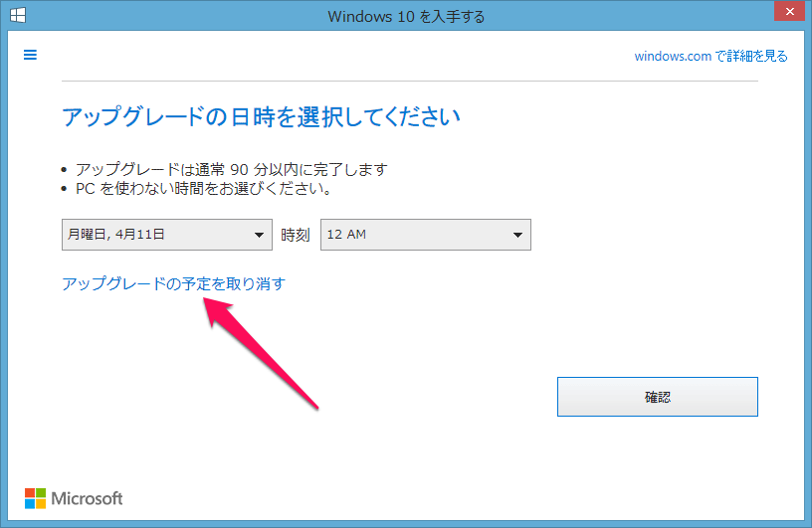Viewport: 812px width, 528px height.
Task: Open the hamburger menu icon
Action: pyautogui.click(x=30, y=55)
